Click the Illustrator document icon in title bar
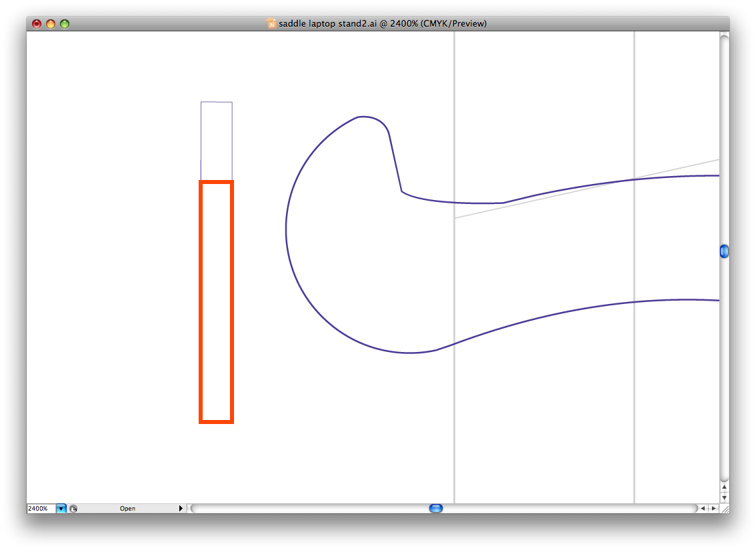This screenshot has width=756, height=550. pos(271,23)
